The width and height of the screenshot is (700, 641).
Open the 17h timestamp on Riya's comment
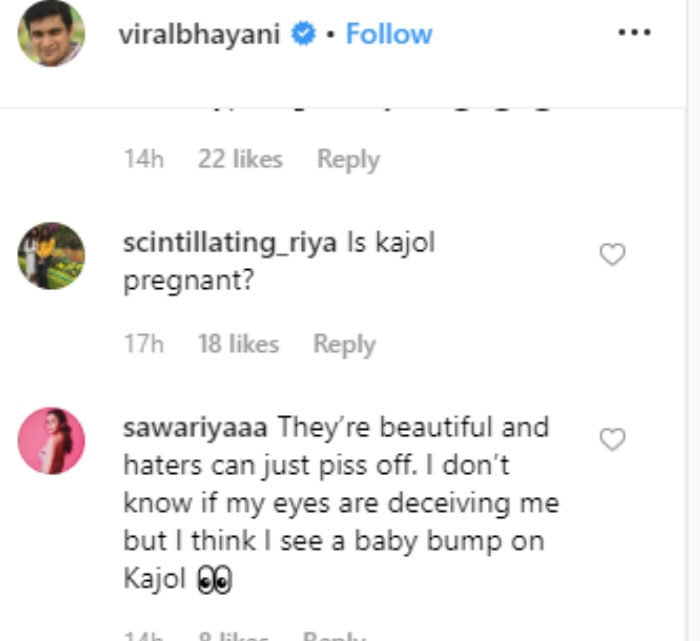pos(144,344)
